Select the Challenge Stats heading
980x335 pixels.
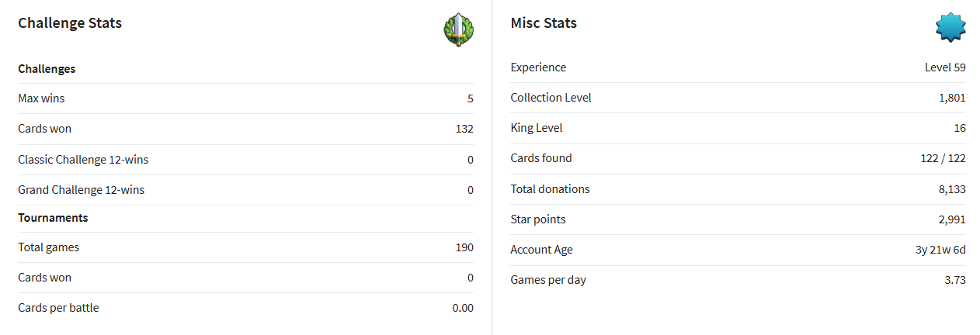click(70, 23)
